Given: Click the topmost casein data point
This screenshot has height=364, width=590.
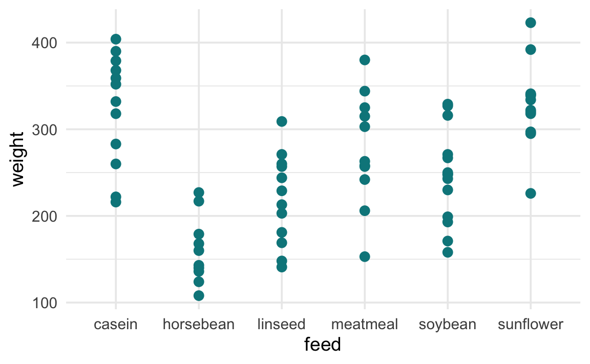Looking at the screenshot, I should click(x=116, y=39).
